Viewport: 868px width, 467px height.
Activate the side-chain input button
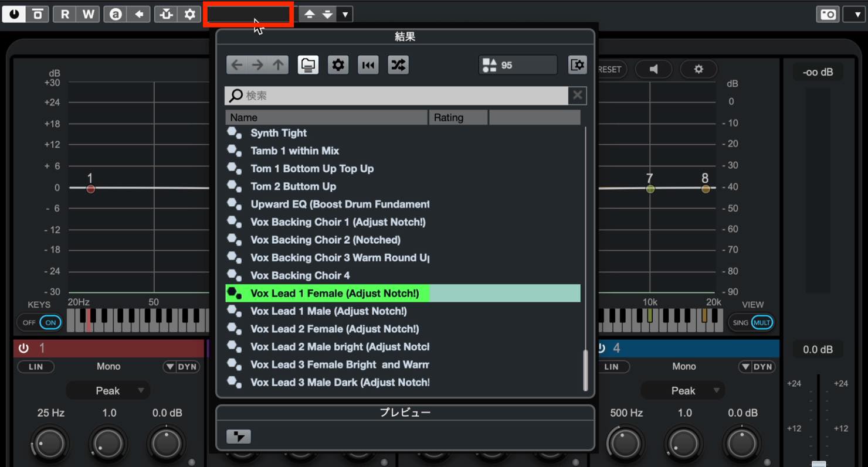click(x=166, y=14)
